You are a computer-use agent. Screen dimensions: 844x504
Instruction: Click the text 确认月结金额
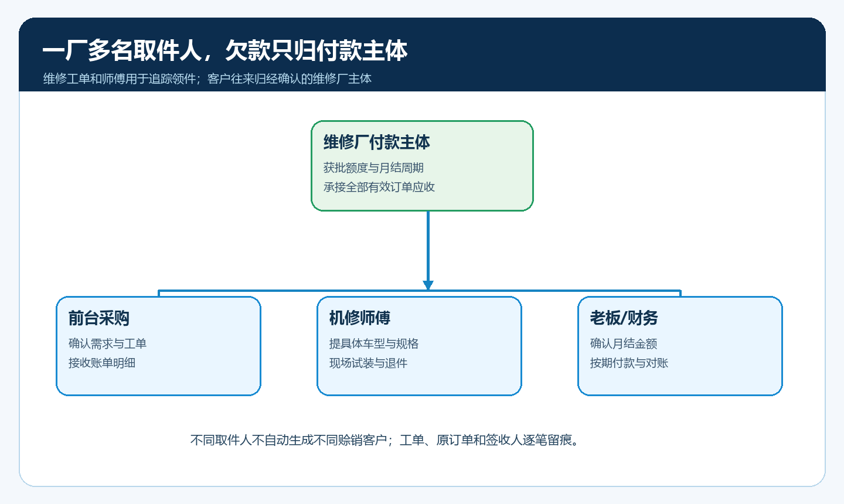point(624,343)
